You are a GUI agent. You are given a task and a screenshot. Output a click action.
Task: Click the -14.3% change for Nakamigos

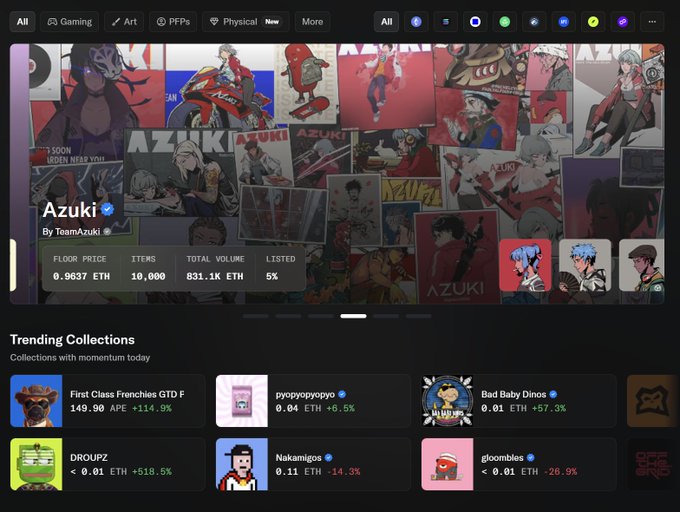[345, 472]
